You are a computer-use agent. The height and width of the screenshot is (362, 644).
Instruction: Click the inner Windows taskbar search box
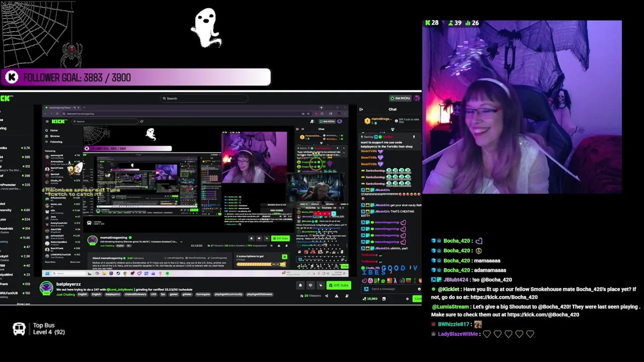[68, 274]
